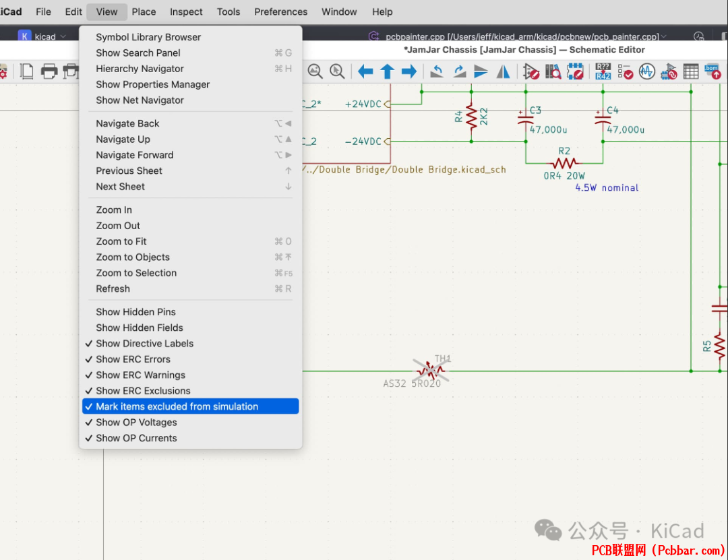
Task: Select Next Sheet
Action: pyautogui.click(x=190, y=187)
